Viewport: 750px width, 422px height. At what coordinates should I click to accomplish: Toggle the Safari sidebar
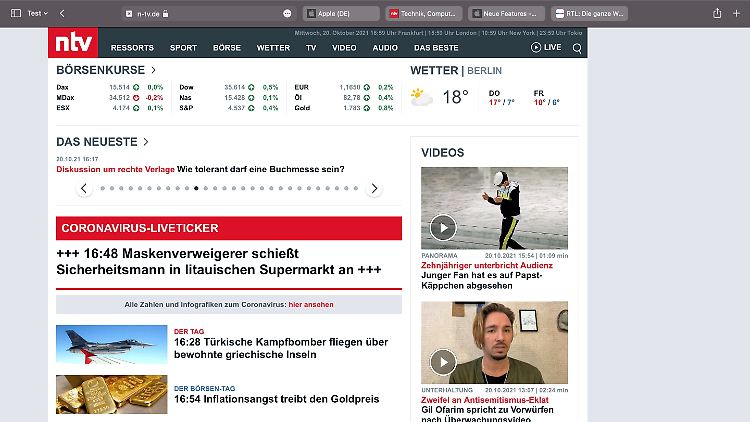click(x=12, y=13)
